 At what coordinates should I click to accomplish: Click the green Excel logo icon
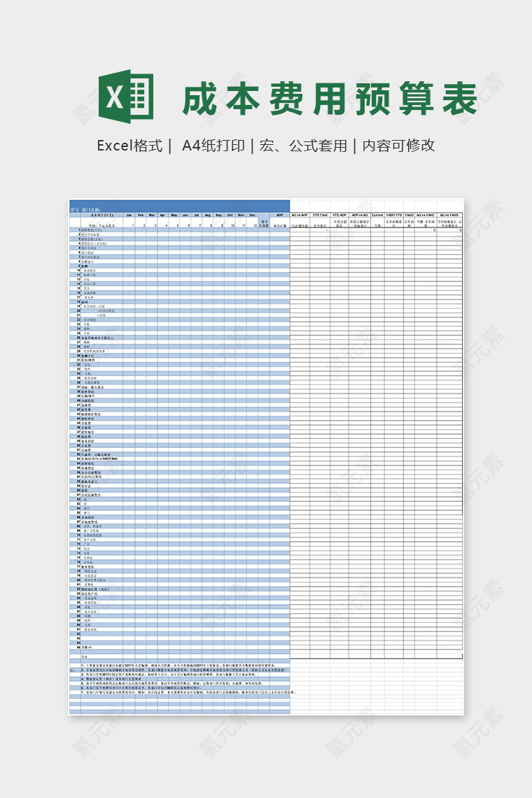[x=126, y=97]
